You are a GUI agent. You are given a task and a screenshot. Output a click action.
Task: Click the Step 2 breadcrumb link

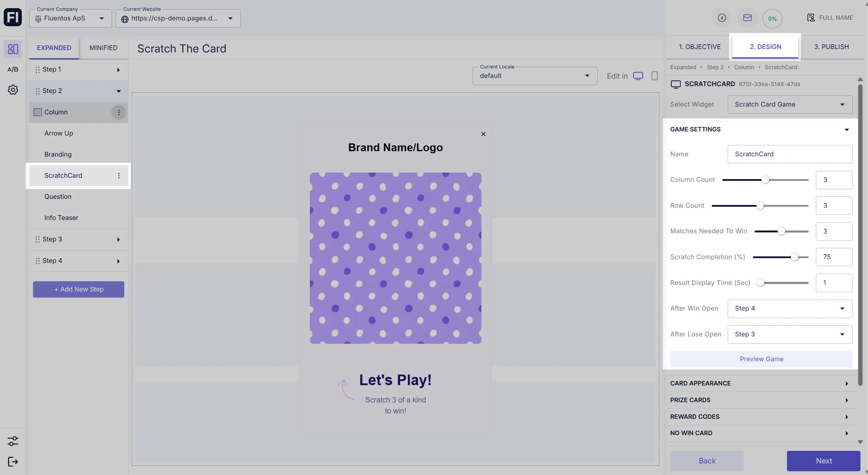pyautogui.click(x=715, y=67)
